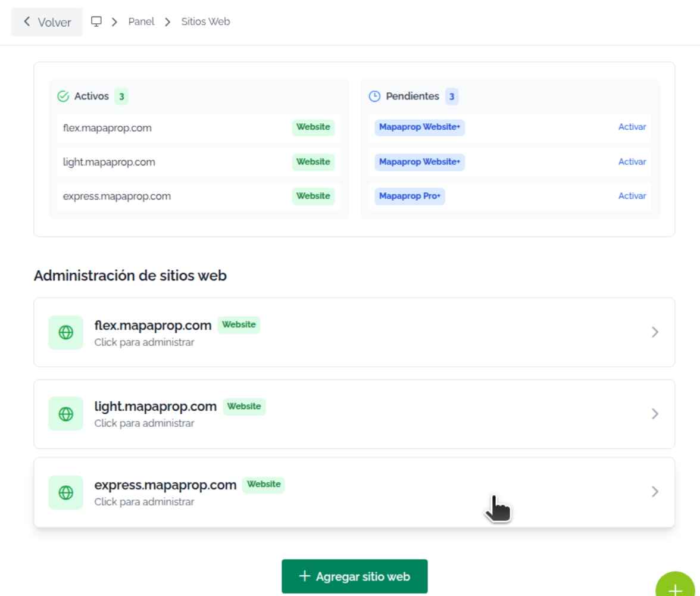700x596 pixels.
Task: Click Website tag on express.mapaprop.com card
Action: coord(263,485)
